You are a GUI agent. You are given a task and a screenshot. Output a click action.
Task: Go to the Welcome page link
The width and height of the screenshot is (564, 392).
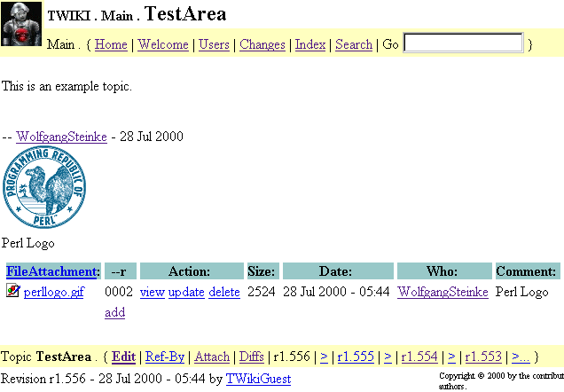[163, 44]
